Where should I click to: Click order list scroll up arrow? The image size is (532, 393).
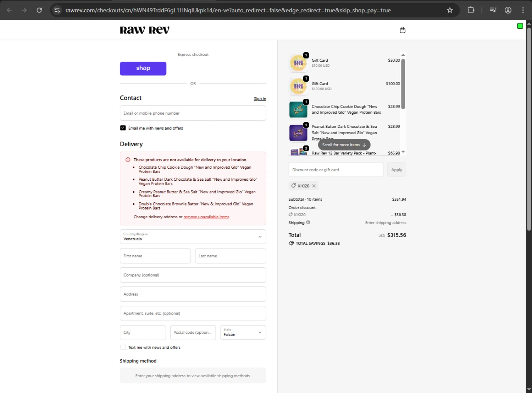coord(403,55)
